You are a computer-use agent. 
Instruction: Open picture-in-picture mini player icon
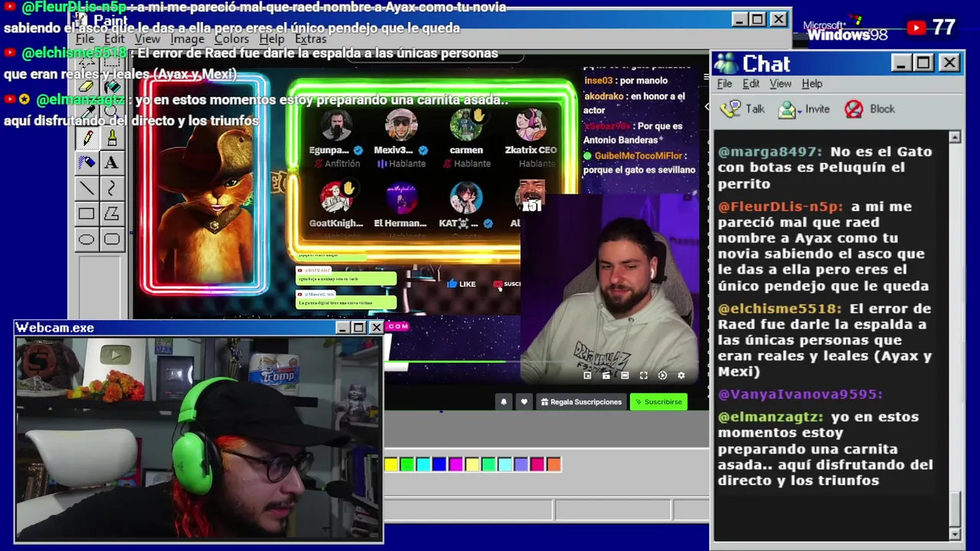click(x=587, y=376)
